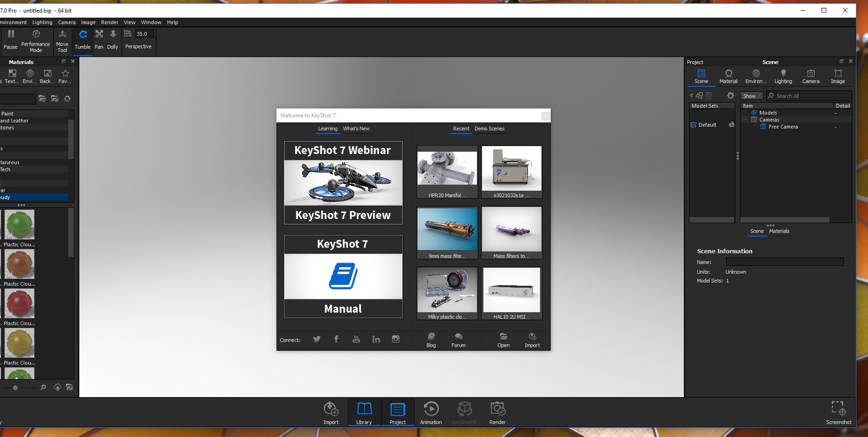Switch to the Demo Scenes tab
Screen dimensions: 868x437
(489, 129)
